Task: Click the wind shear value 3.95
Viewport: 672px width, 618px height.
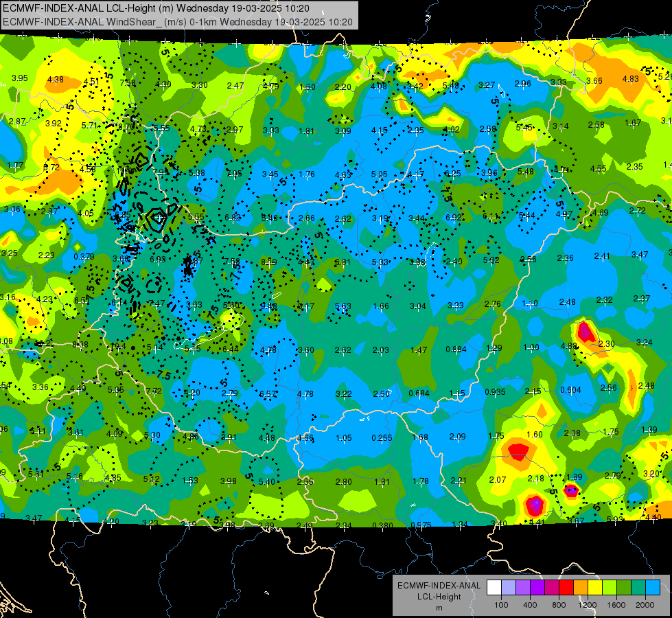Action: (x=20, y=78)
